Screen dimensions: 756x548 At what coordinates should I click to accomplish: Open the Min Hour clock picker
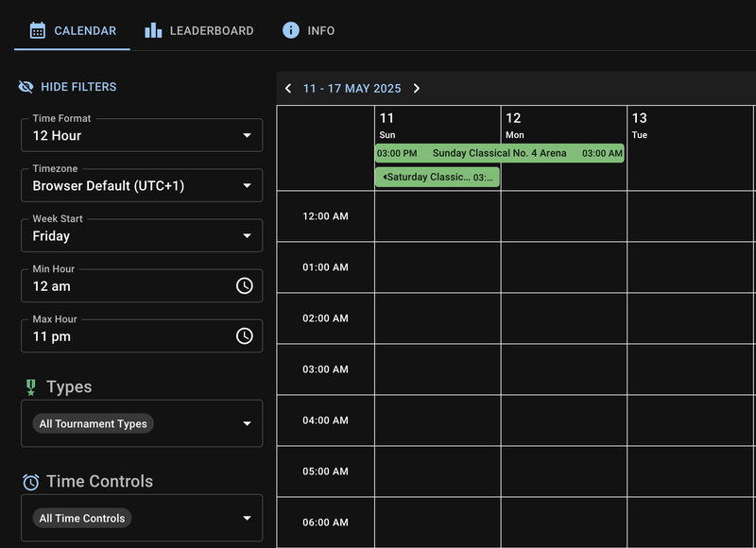245,285
